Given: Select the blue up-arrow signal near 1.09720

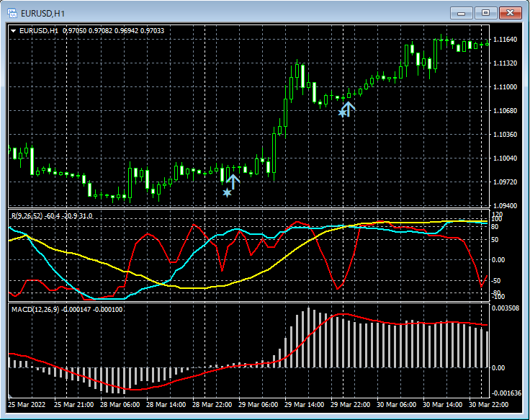Looking at the screenshot, I should pos(233,181).
